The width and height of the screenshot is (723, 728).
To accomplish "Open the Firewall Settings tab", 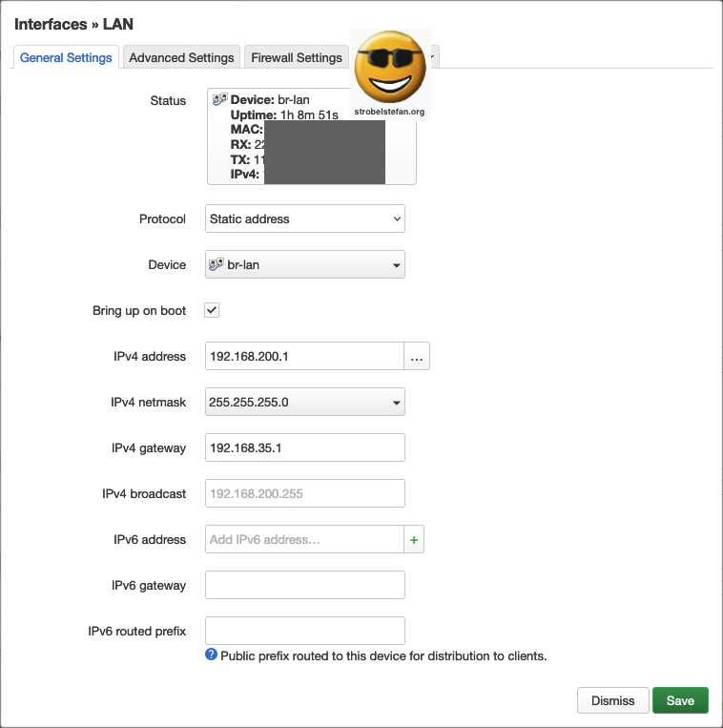I will point(297,57).
